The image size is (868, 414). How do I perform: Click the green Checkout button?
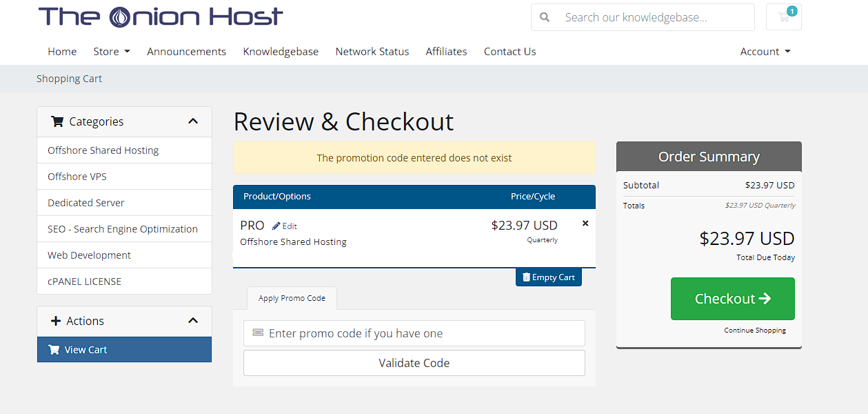tap(733, 299)
